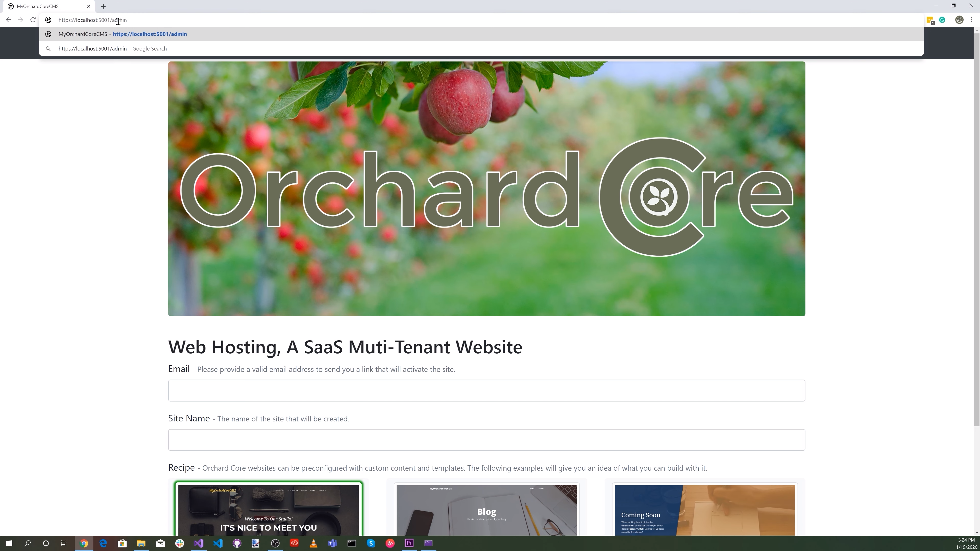
Task: Open GitHub Desktop from the taskbar
Action: [237, 543]
